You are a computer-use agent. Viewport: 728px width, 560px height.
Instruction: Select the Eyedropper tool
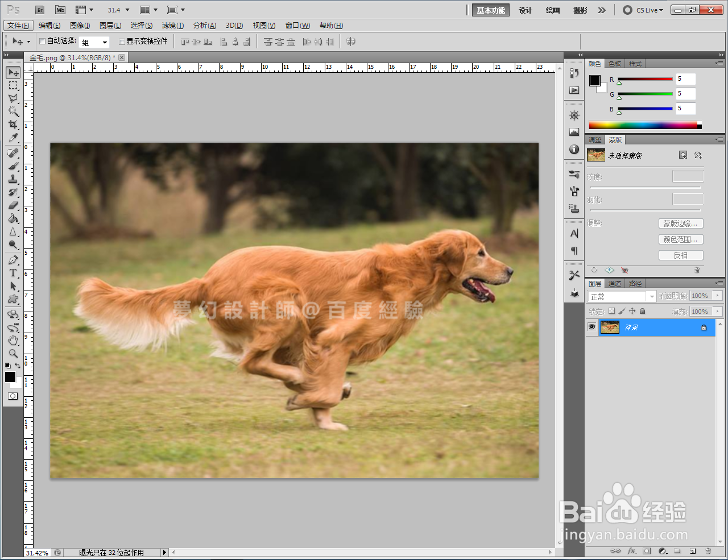(13, 138)
